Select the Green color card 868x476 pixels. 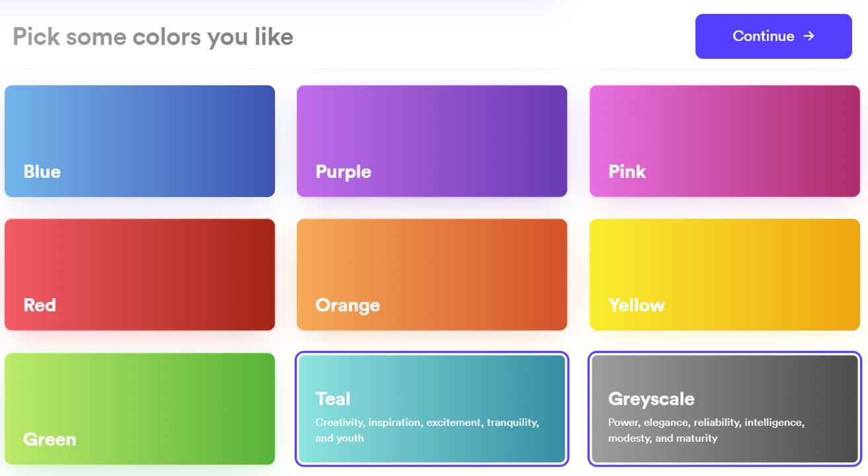pos(139,409)
